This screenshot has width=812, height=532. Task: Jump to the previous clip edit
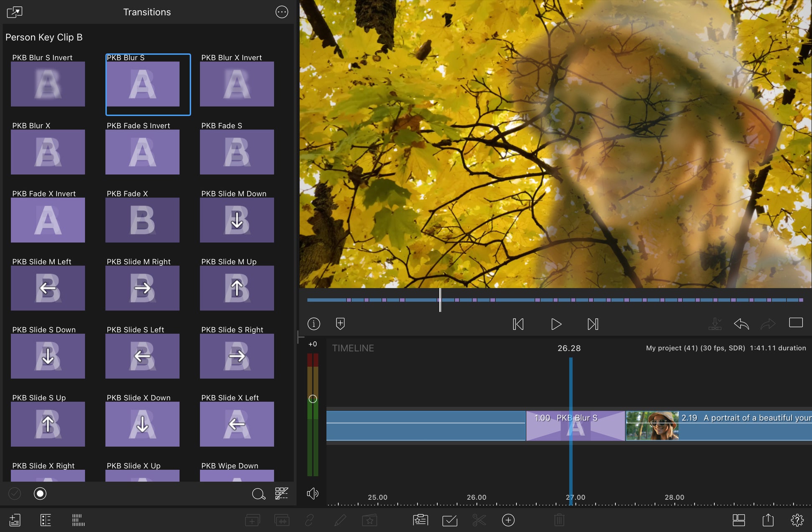coord(518,324)
